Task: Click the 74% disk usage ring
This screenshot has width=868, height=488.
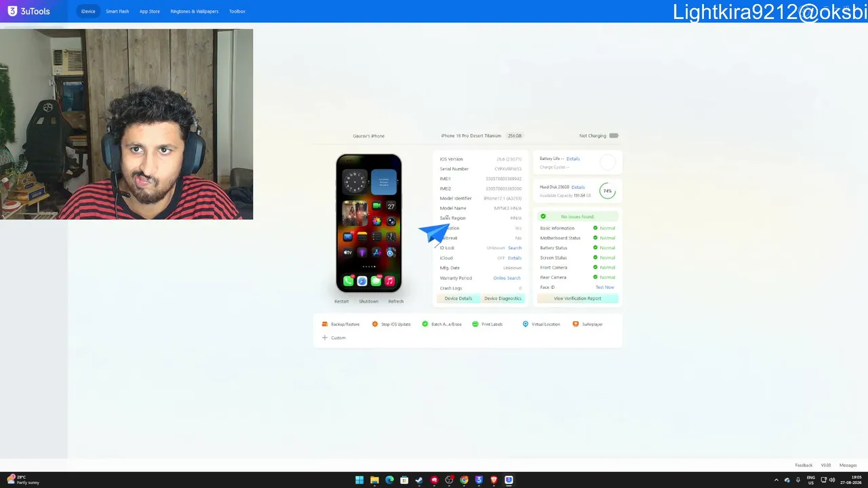Action: tap(608, 190)
